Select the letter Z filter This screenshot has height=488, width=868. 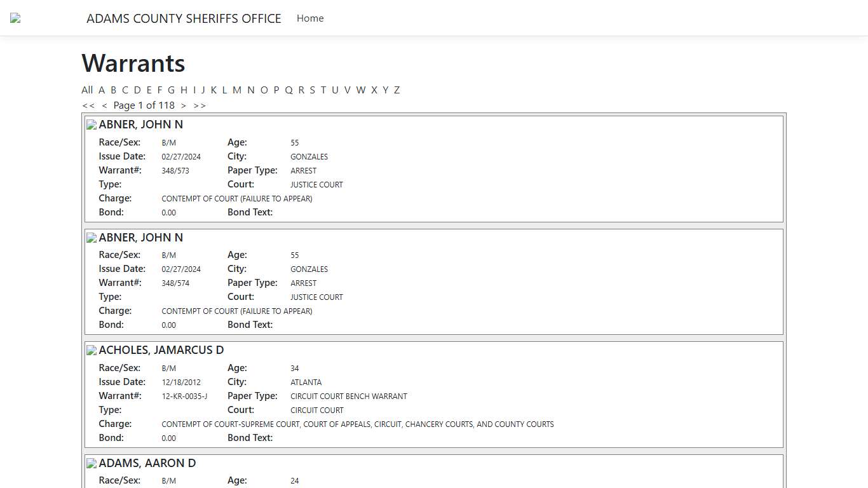click(x=397, y=90)
